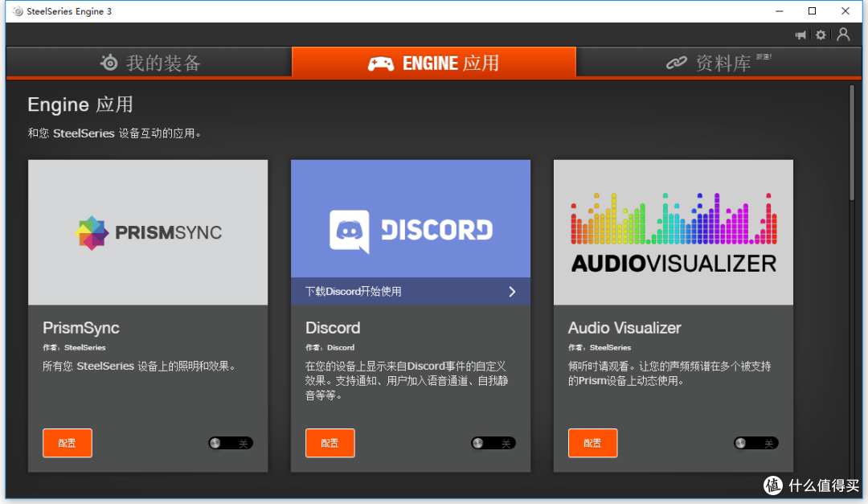Image resolution: width=868 pixels, height=504 pixels.
Task: Click the vertical scrollbar of app list
Action: pyautogui.click(x=852, y=143)
